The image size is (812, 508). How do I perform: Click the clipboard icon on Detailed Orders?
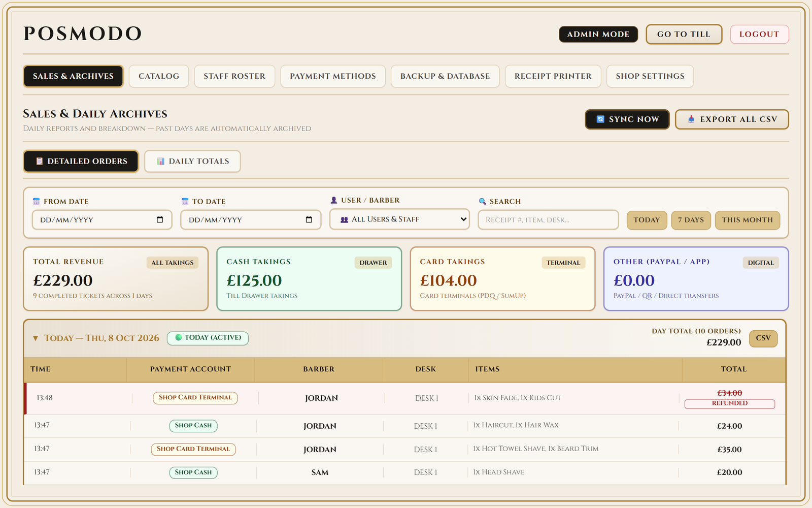pos(40,162)
